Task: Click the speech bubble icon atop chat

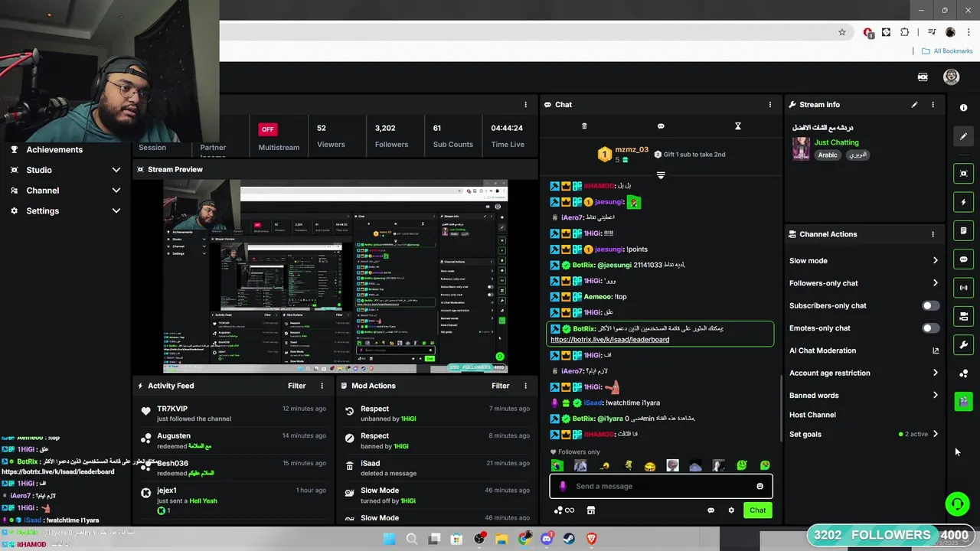Action: point(661,126)
